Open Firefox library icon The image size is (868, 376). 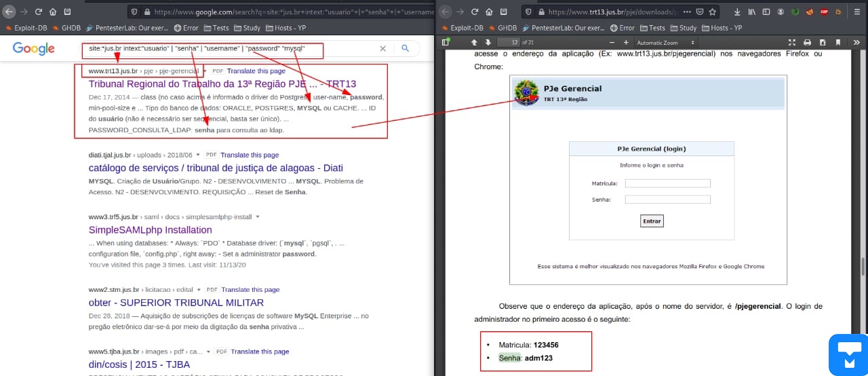point(752,12)
